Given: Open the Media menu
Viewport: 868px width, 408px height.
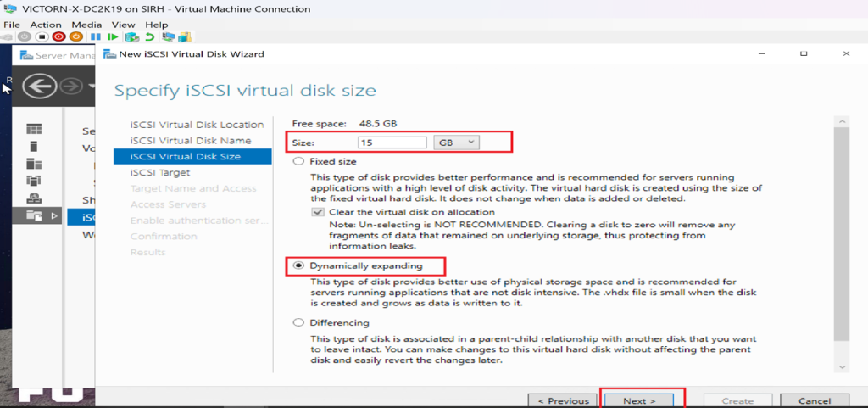Looking at the screenshot, I should [x=86, y=25].
